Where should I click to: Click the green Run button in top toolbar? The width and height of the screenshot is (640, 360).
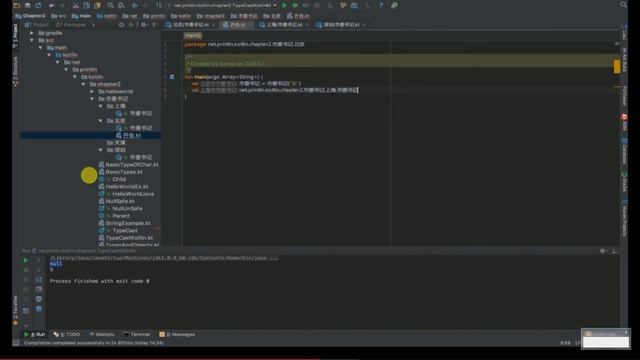tap(284, 5)
